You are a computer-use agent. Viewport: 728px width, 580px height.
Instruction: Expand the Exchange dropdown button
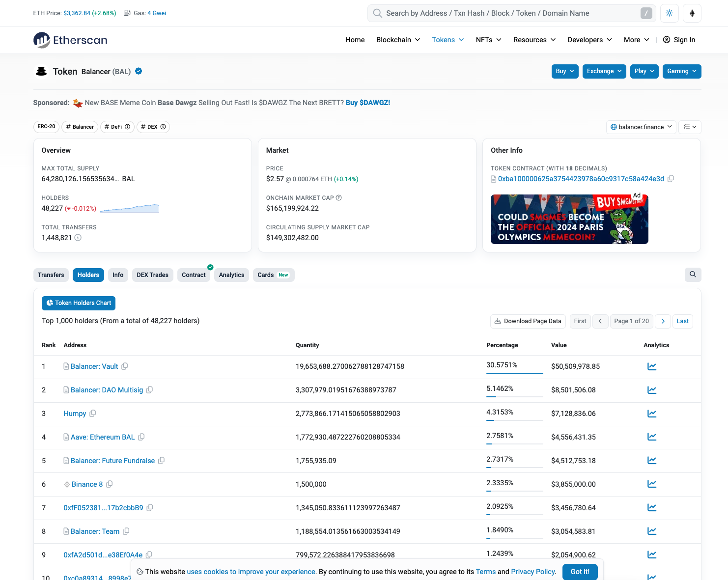[x=604, y=71]
